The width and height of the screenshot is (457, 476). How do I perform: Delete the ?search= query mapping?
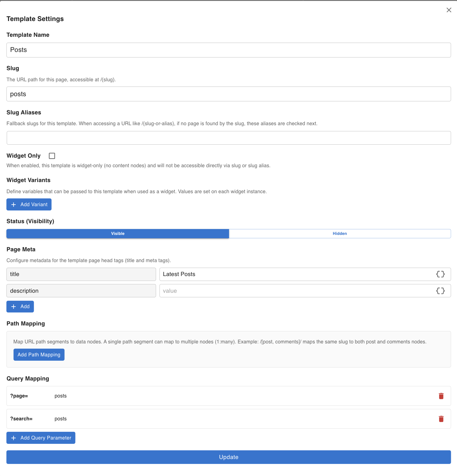pyautogui.click(x=441, y=419)
